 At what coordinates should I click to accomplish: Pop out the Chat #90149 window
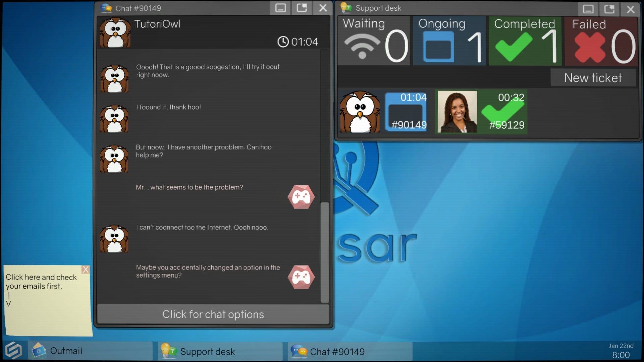tap(302, 8)
